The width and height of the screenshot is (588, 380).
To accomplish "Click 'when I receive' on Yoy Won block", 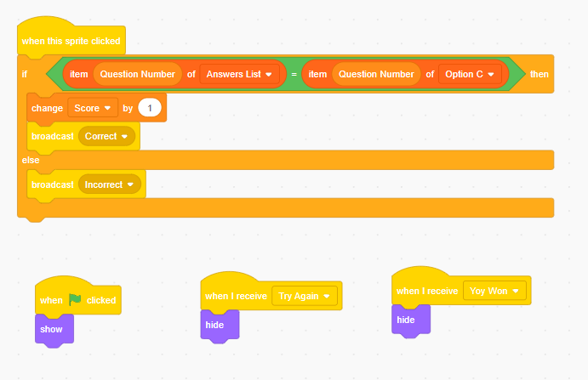I will point(427,291).
